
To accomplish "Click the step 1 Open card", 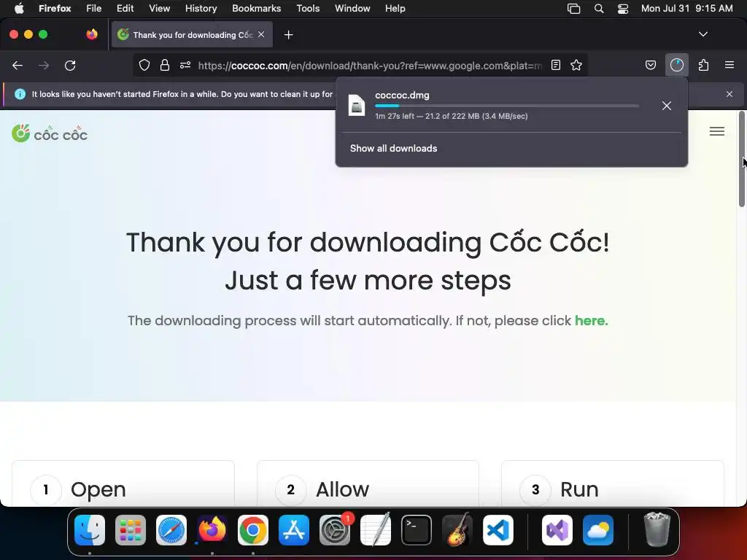I will tap(123, 483).
